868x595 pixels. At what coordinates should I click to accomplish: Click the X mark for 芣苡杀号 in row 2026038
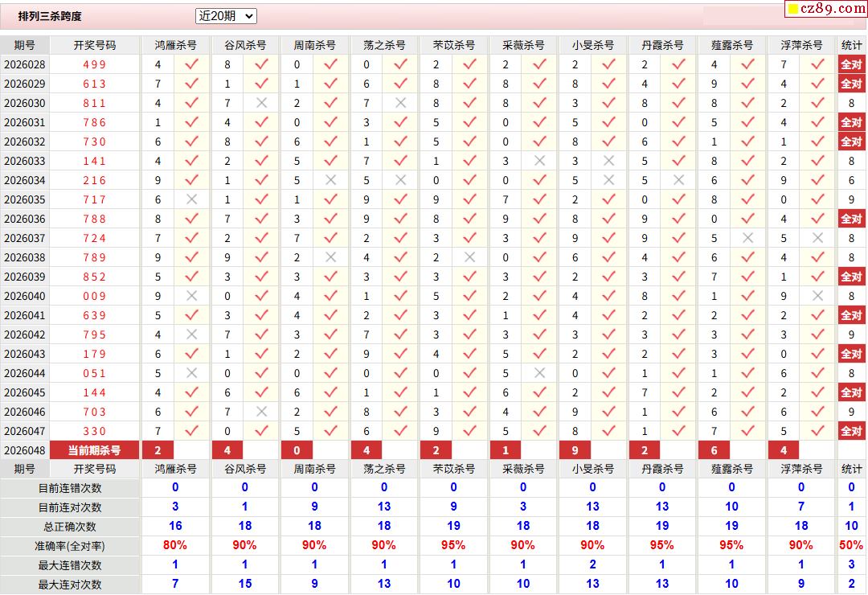coord(469,257)
